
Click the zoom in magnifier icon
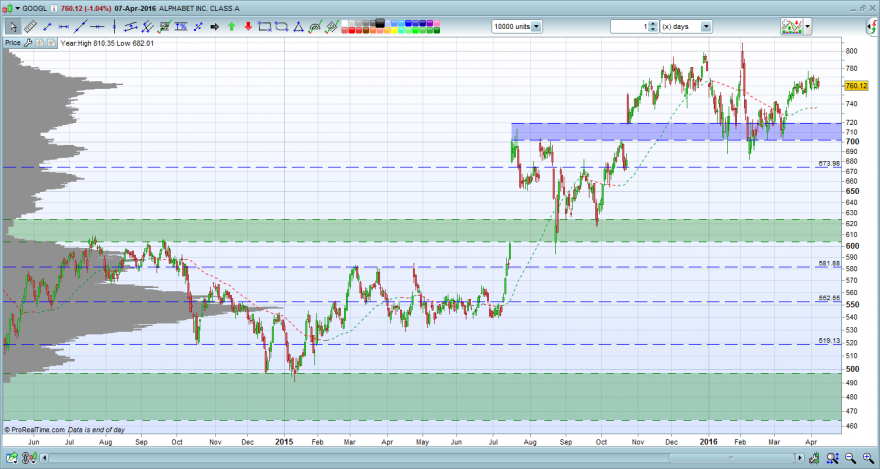point(868,458)
